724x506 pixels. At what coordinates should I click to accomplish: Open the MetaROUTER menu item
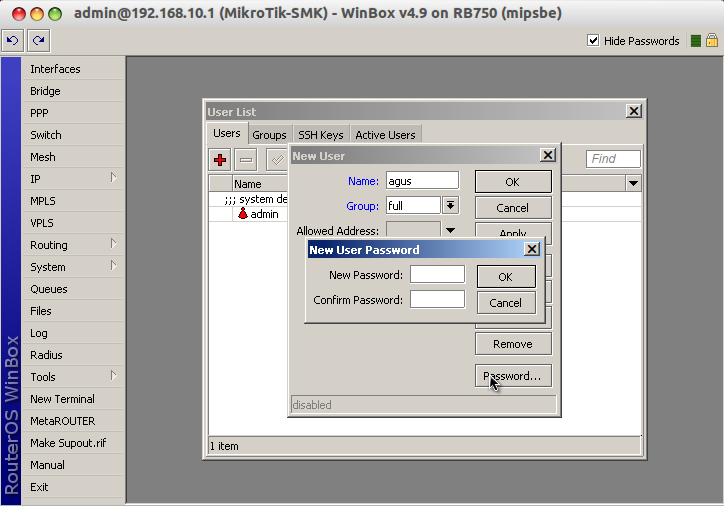point(73,421)
